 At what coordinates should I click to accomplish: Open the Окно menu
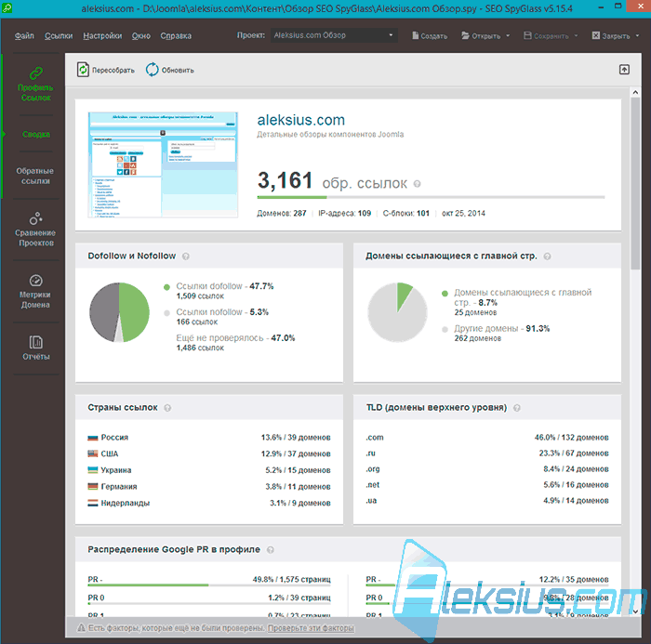pos(141,35)
